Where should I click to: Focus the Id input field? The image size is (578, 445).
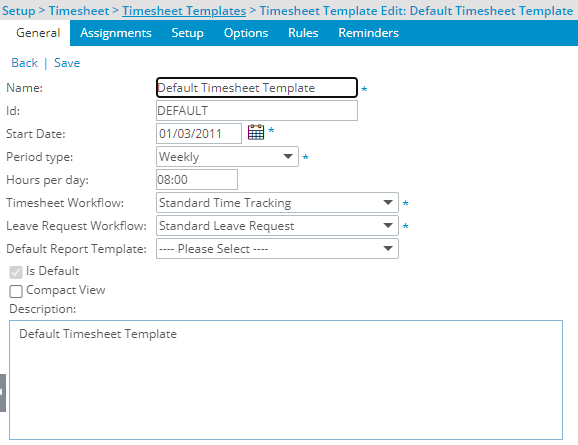tap(257, 111)
